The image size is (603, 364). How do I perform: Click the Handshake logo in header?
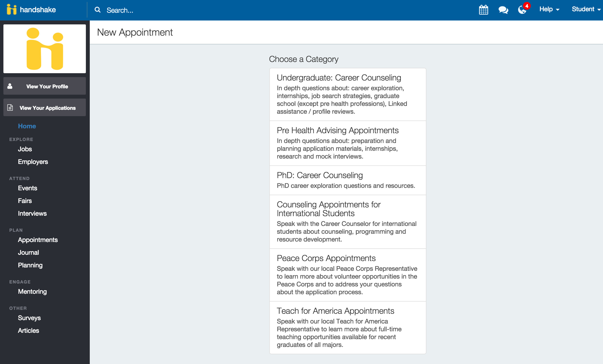(x=31, y=10)
